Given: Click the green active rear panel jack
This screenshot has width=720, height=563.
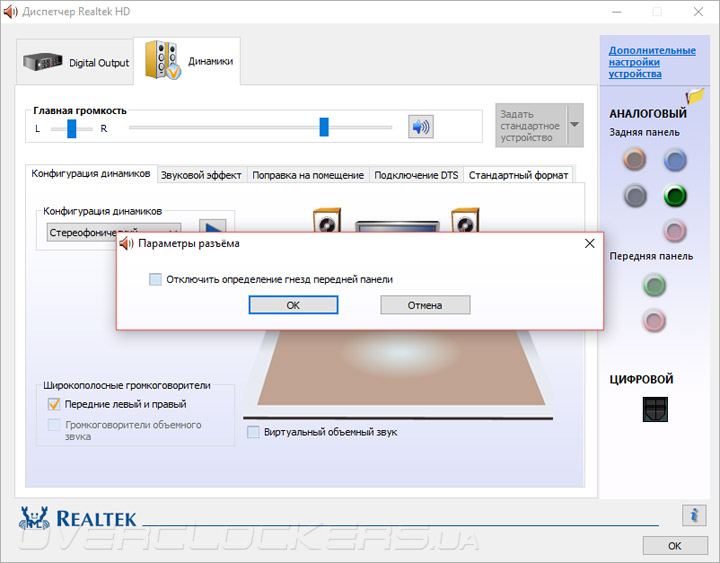Looking at the screenshot, I should [675, 196].
